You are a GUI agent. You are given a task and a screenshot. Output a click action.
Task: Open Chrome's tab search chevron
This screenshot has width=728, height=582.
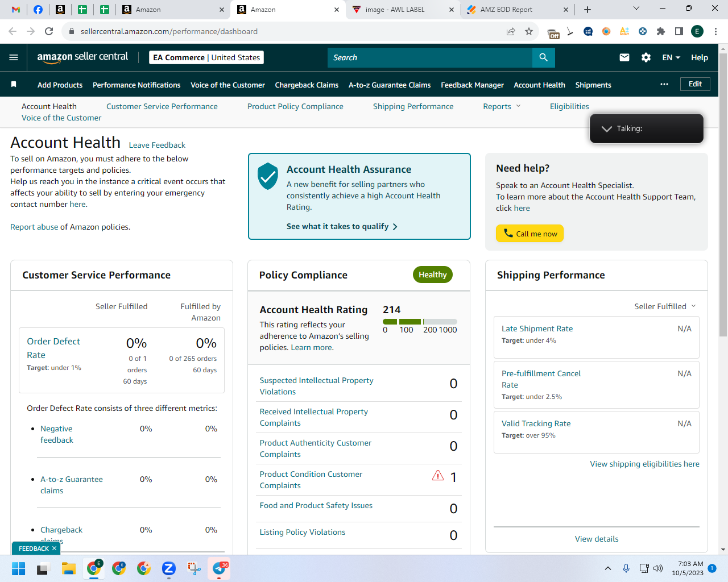tap(636, 9)
